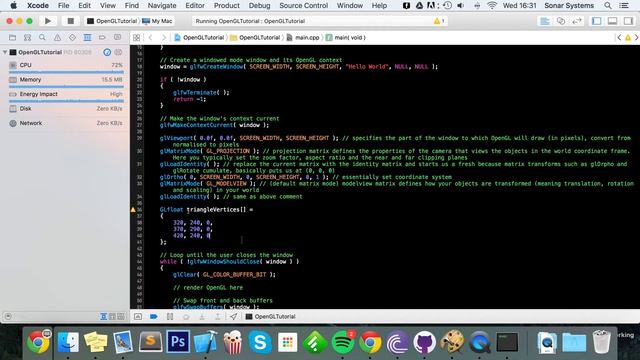Screen dimensions: 640x360
Task: Click the Running OpenGLTutorial activity status
Action: click(250, 21)
